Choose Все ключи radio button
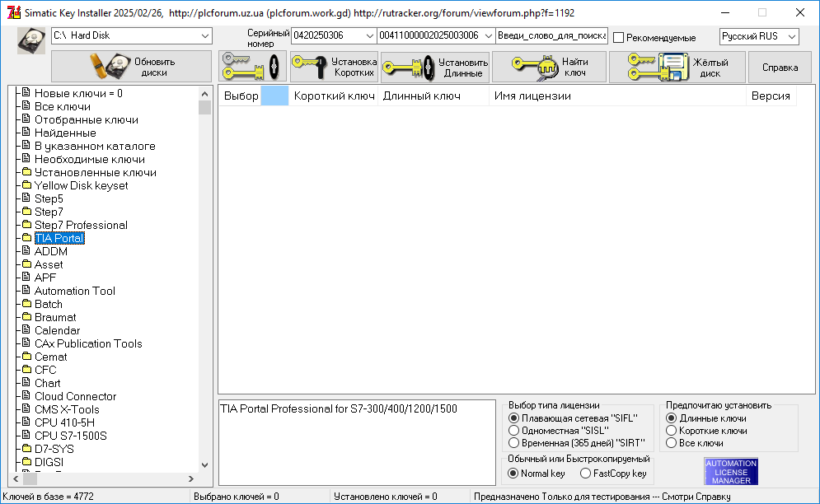The image size is (820, 504). point(671,443)
